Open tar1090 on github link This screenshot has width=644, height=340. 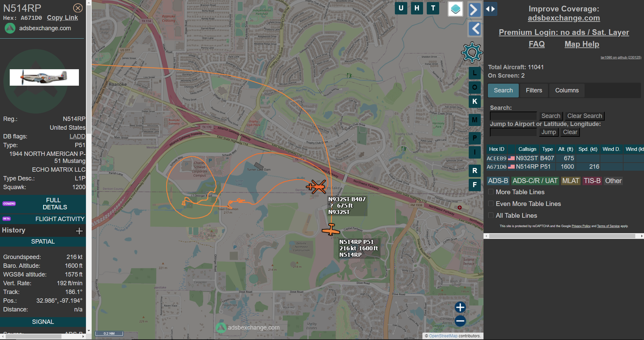click(x=621, y=57)
